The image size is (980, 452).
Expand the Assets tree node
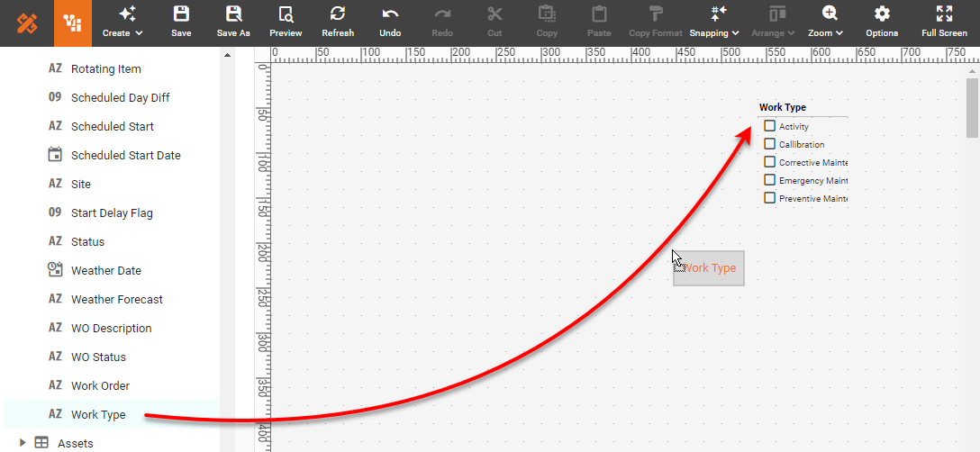pos(23,443)
